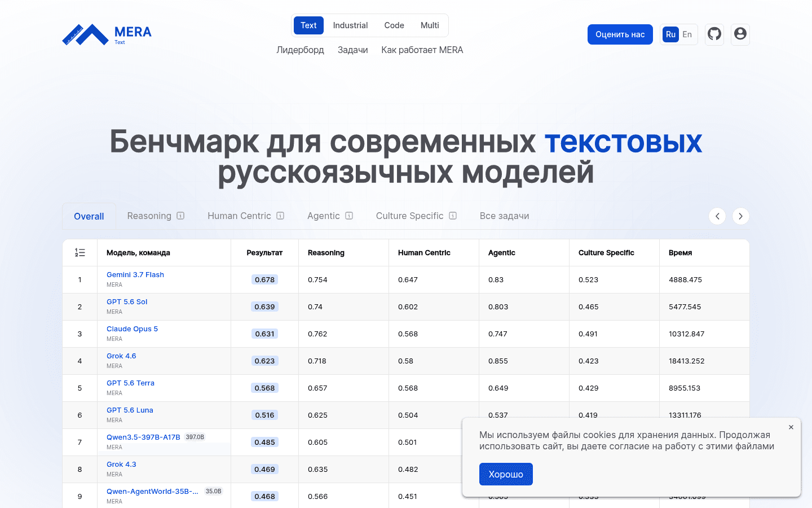Image resolution: width=812 pixels, height=508 pixels.
Task: Click the 0.485 result score badge
Action: tap(264, 442)
